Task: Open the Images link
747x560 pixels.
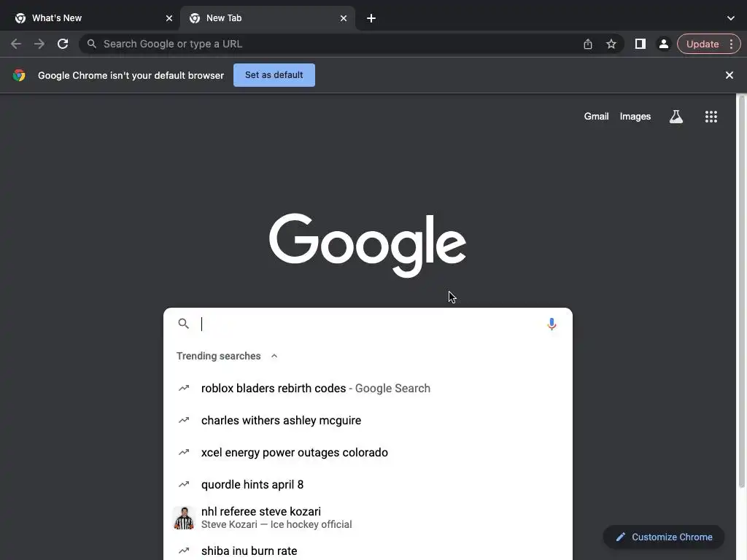Action: [635, 117]
